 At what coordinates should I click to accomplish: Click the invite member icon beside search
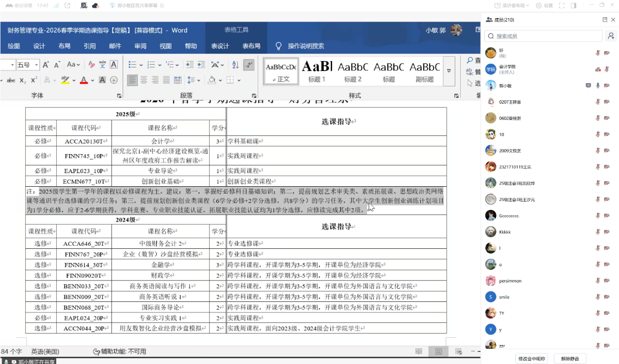[x=611, y=36]
